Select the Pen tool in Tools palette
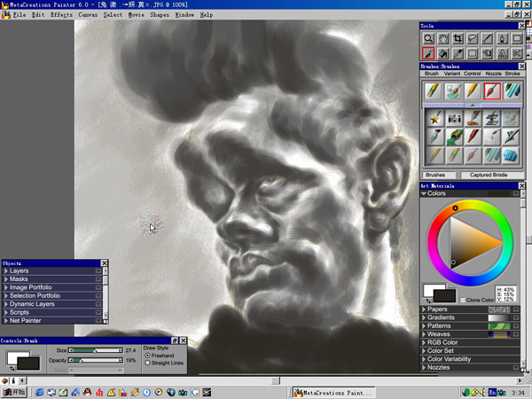 (x=502, y=39)
